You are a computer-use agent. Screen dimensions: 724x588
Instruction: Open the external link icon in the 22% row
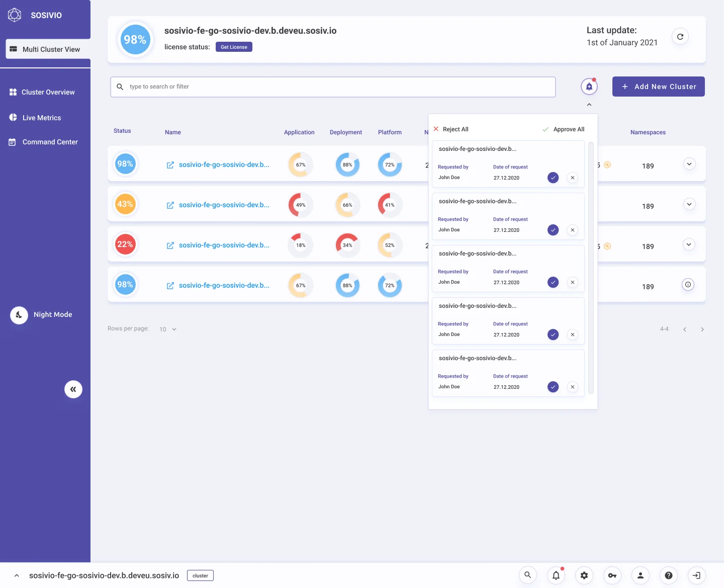(x=170, y=245)
